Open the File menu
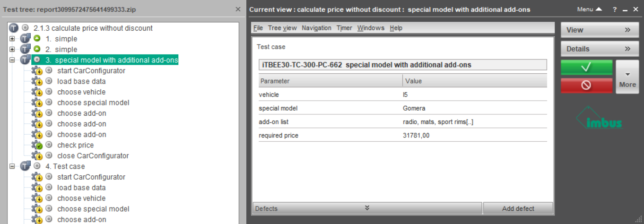The image size is (644, 224). point(258,28)
